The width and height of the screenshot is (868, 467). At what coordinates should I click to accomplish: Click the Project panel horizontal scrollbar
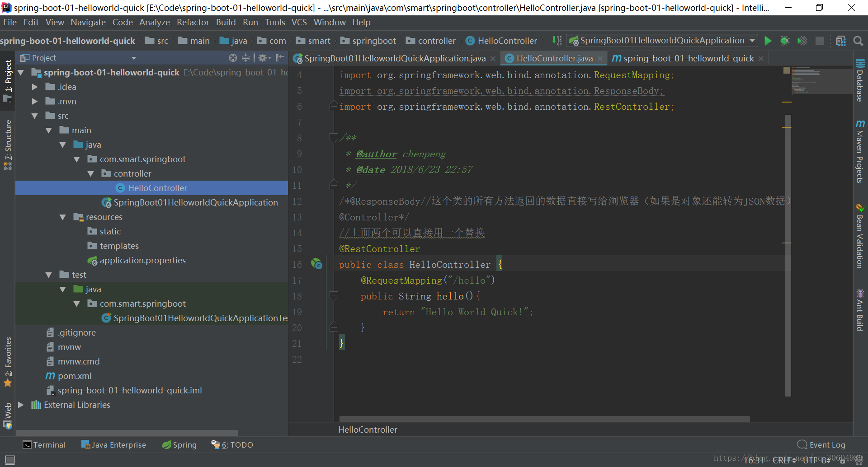coord(127,433)
